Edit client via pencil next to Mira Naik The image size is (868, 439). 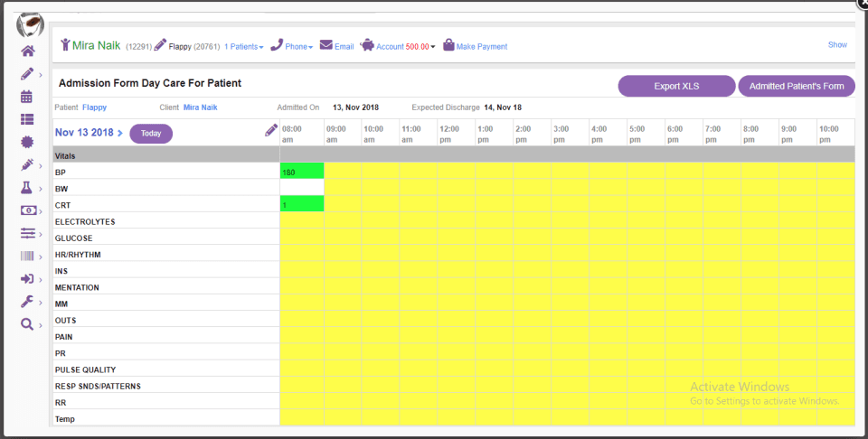(160, 45)
